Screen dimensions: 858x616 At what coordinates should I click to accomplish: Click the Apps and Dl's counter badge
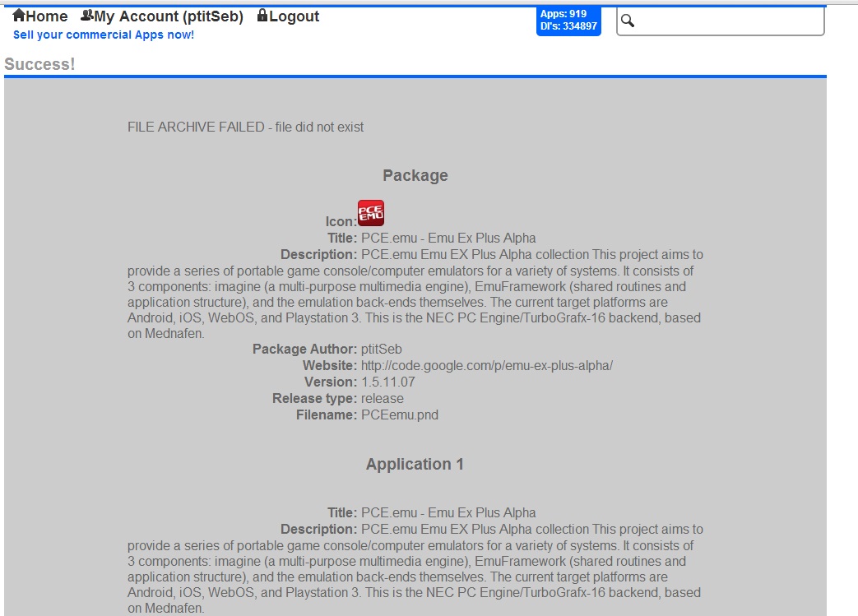point(568,21)
